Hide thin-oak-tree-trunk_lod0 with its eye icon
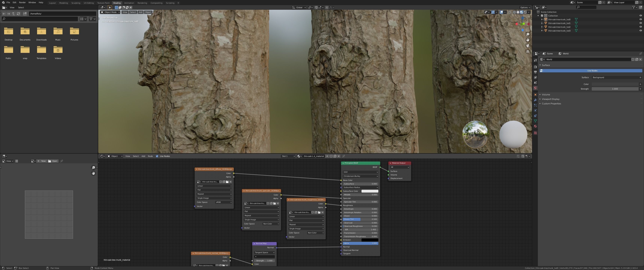Viewport: 644px width, 270px height. (640, 19)
